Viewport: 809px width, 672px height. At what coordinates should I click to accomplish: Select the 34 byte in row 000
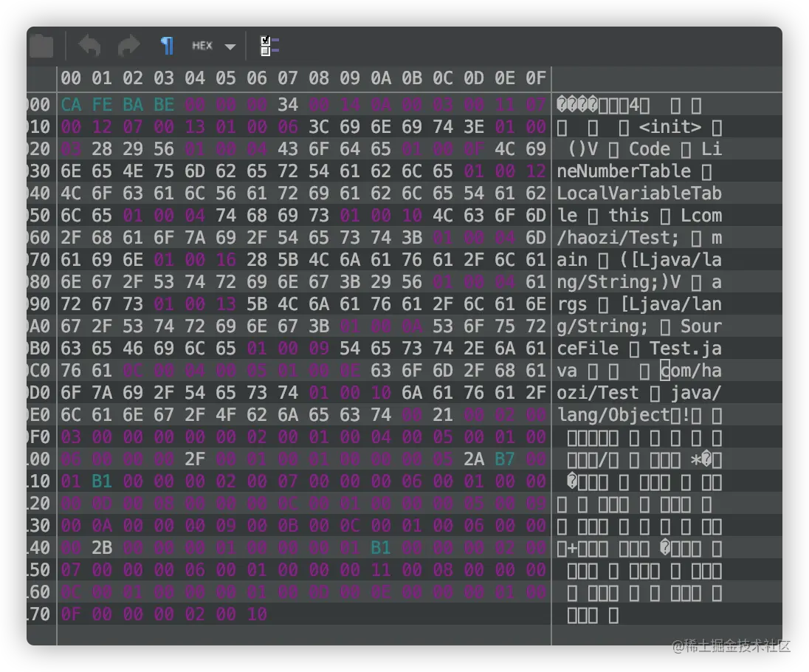tap(288, 105)
